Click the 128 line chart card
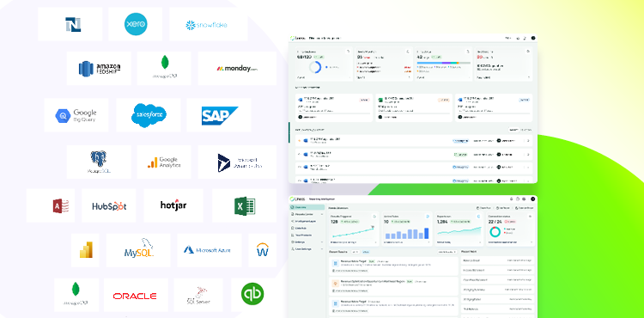The height and width of the screenshot is (318, 644). [x=353, y=229]
